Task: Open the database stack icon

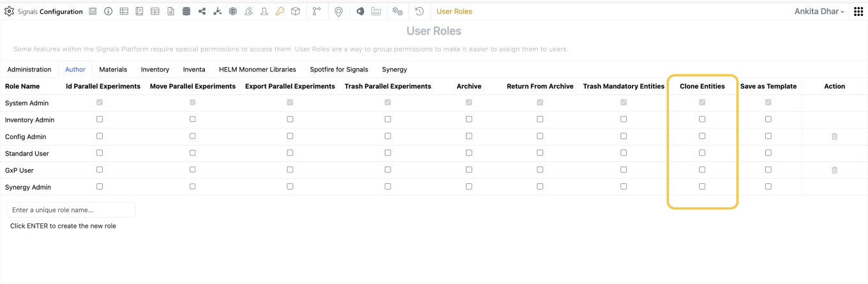Action: (186, 11)
